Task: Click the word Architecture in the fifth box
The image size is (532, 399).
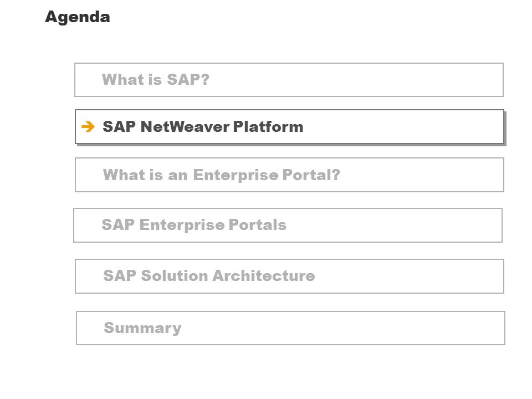Action: 264,275
